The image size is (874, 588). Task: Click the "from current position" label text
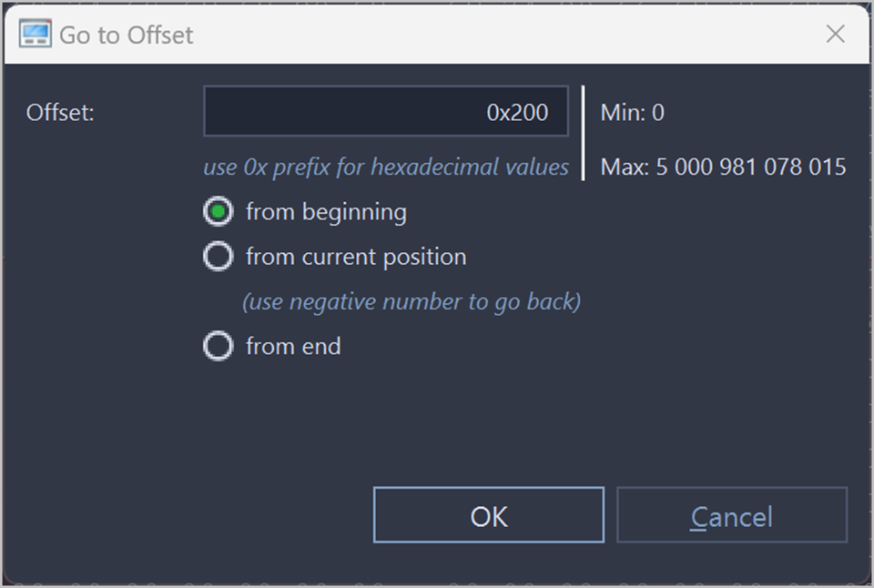click(355, 257)
